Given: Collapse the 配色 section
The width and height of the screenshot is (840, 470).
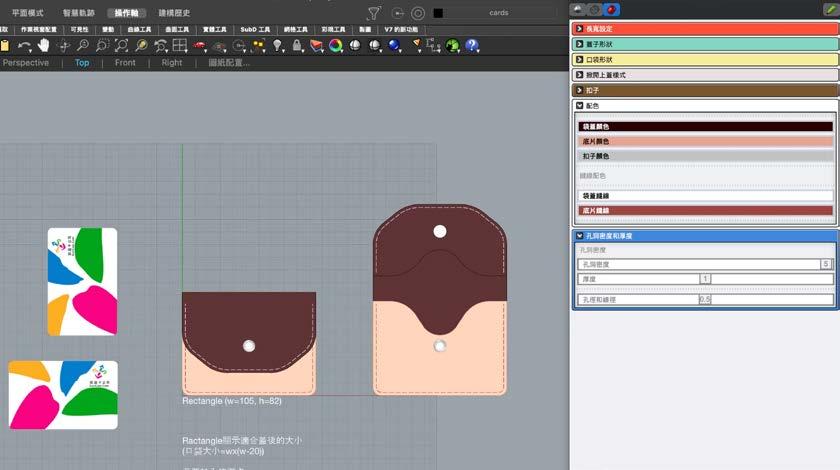Looking at the screenshot, I should (580, 105).
